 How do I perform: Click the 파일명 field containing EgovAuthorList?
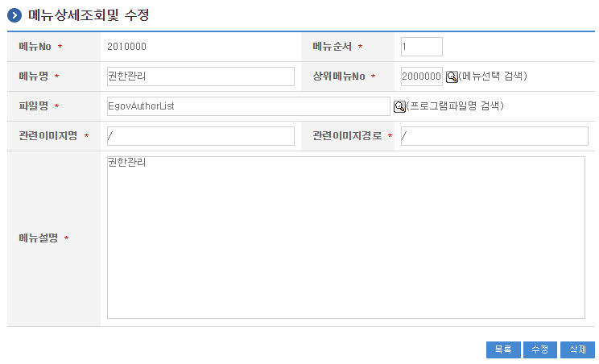(x=247, y=106)
